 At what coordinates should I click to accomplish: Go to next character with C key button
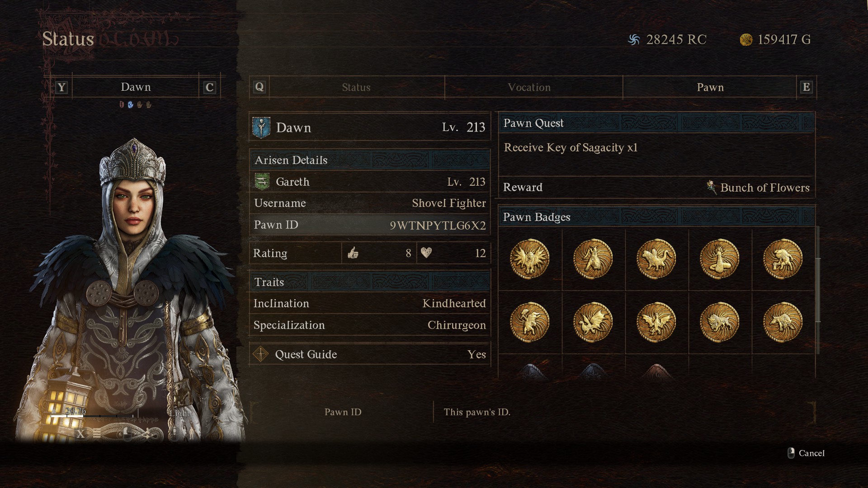coord(209,87)
